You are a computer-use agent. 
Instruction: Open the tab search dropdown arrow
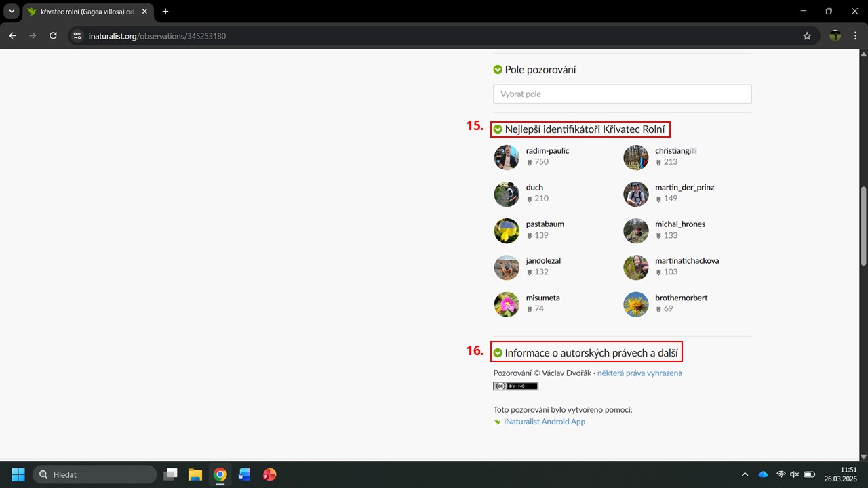click(12, 12)
